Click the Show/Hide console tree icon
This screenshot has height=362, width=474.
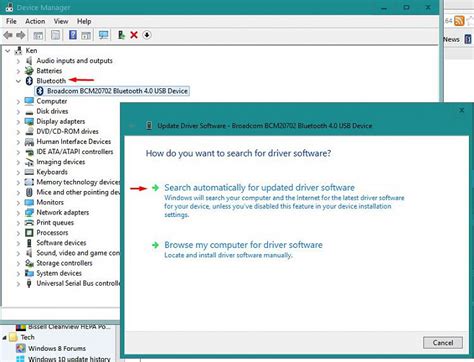click(38, 35)
